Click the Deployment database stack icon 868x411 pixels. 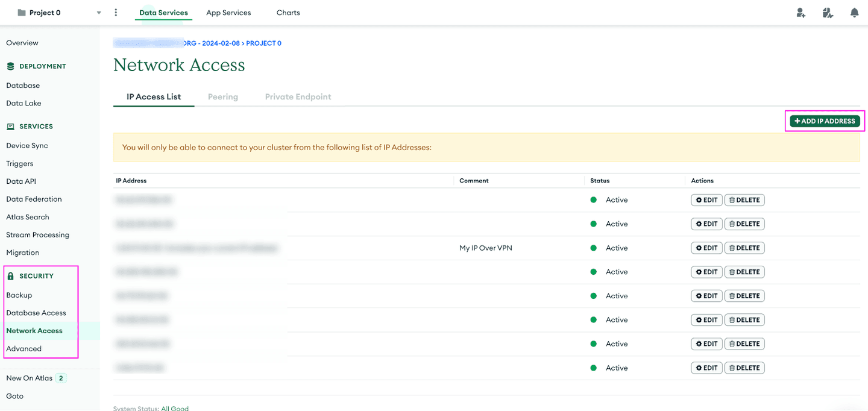point(10,66)
